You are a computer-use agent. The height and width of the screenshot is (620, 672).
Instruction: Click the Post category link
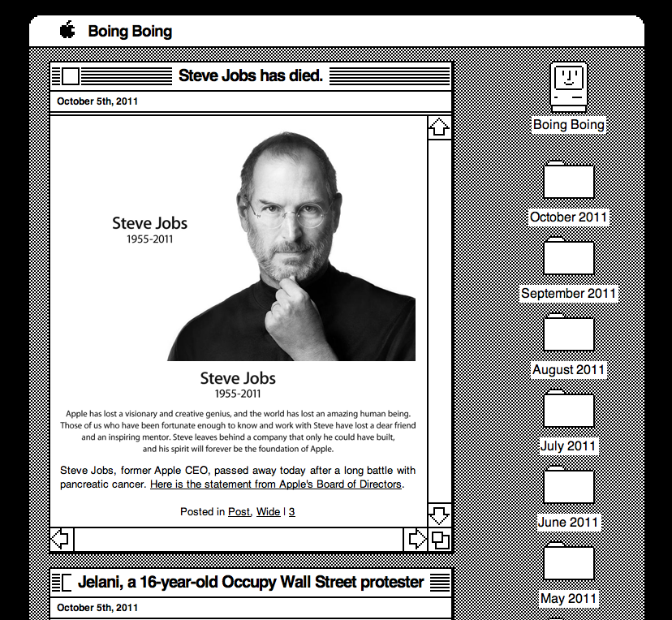pyautogui.click(x=239, y=512)
